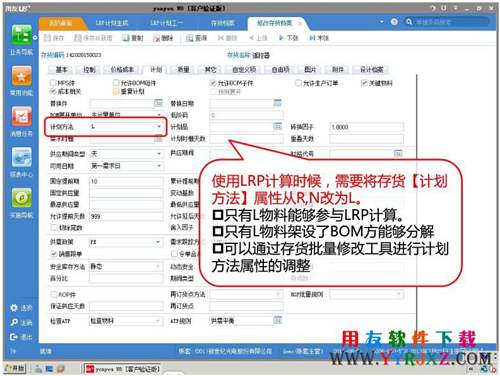
Task: Open the 报表中心 sidebar icon
Action: [22, 157]
